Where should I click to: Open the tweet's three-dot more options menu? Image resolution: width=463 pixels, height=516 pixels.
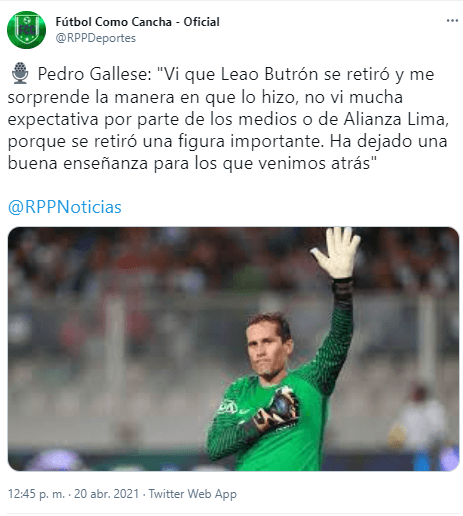click(x=452, y=21)
